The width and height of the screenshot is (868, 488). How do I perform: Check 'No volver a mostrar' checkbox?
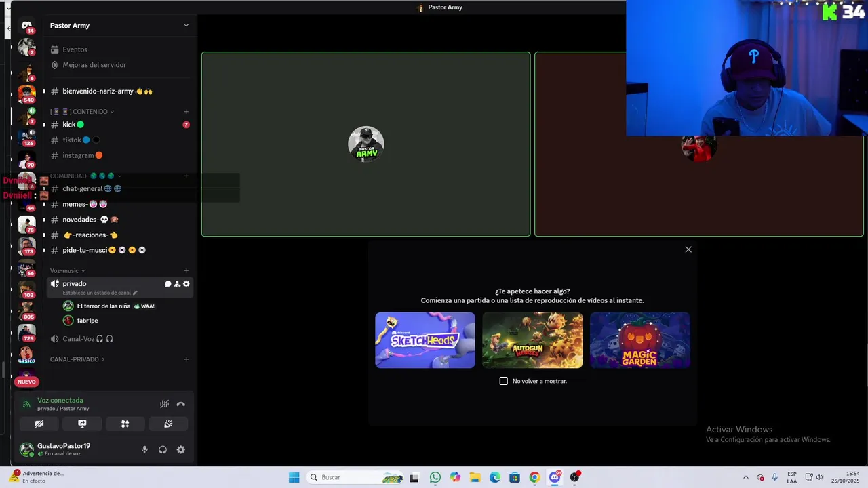tap(504, 381)
